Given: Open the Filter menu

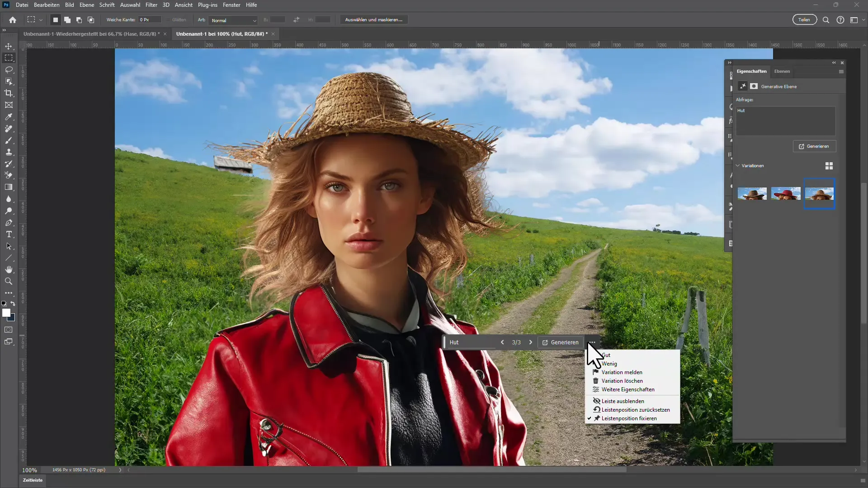Looking at the screenshot, I should point(151,5).
